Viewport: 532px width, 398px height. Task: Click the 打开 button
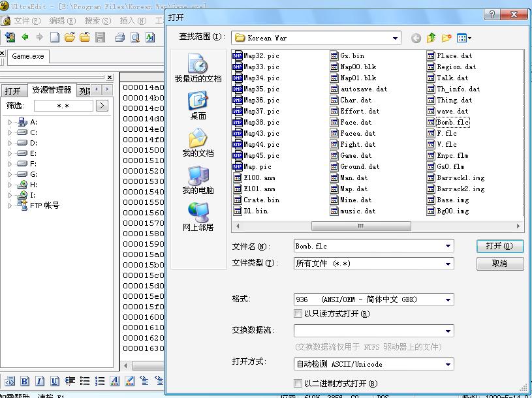click(500, 246)
